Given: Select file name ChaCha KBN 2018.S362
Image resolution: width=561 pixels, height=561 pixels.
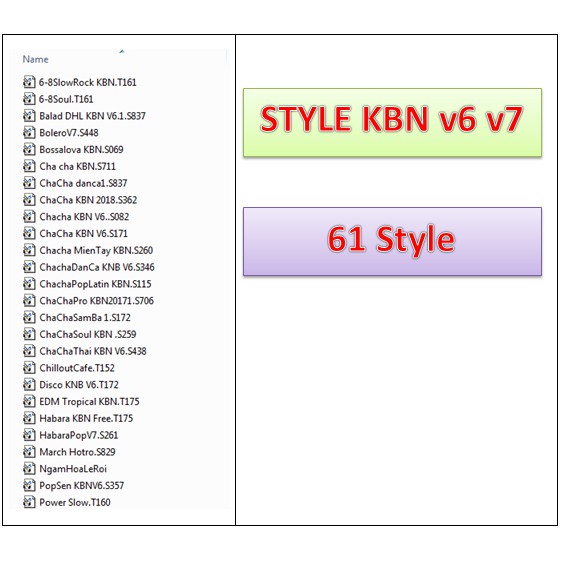Looking at the screenshot, I should (x=88, y=200).
